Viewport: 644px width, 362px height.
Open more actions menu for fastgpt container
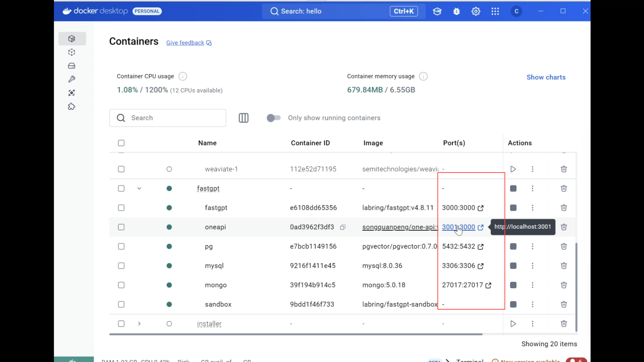coord(533,208)
